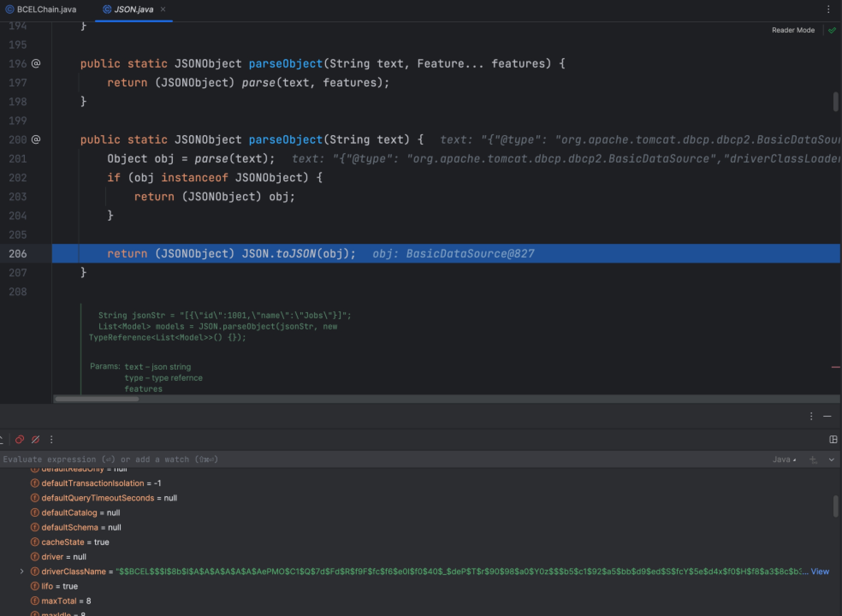Open debug tool window options menu

[x=811, y=416]
